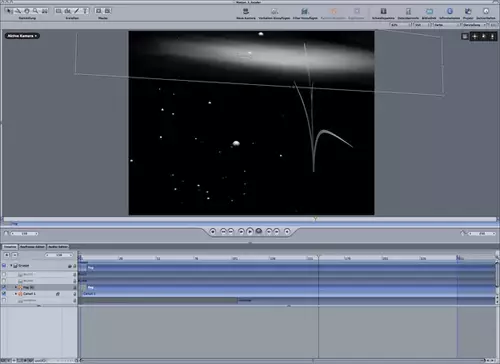Click the canvas mini-timeline playhead
The height and width of the screenshot is (364, 500).
[315, 219]
